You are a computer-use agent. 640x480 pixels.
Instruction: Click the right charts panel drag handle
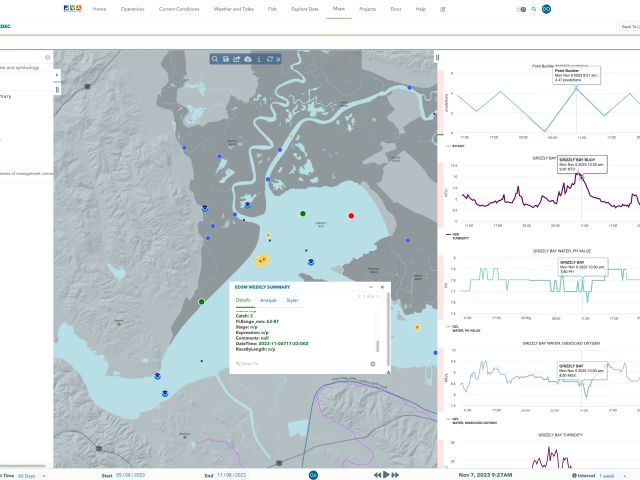438,58
